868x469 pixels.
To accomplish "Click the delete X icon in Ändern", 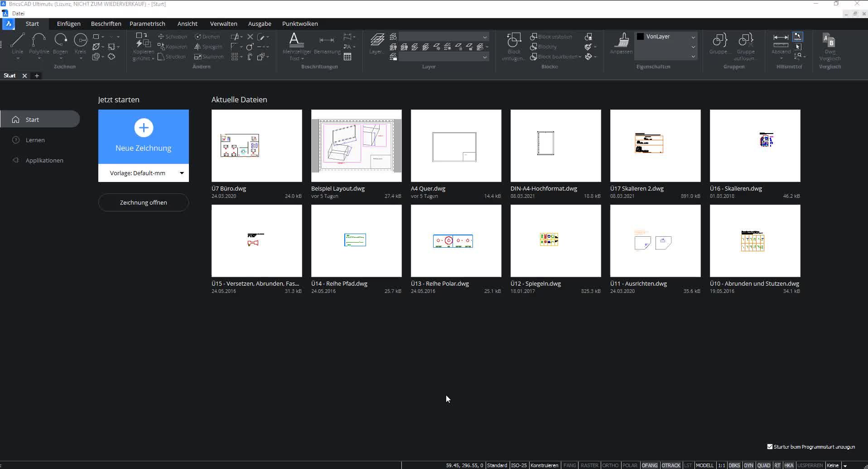I will pyautogui.click(x=250, y=37).
